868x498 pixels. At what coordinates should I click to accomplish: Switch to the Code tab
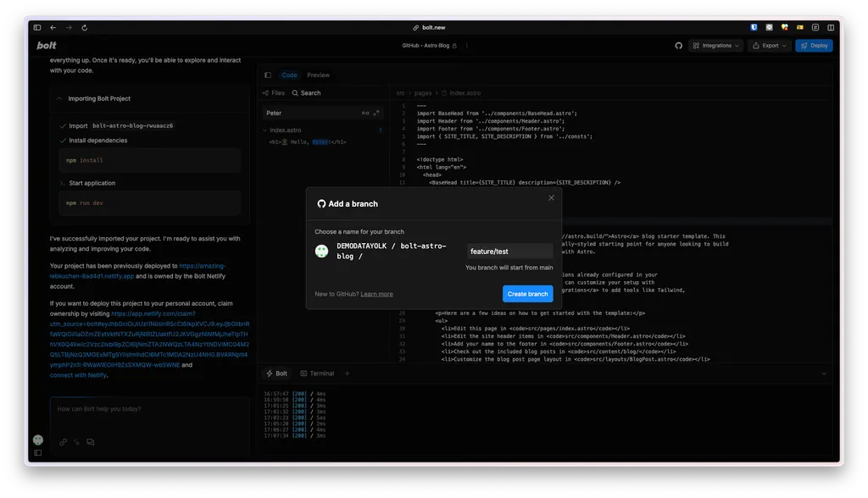289,75
